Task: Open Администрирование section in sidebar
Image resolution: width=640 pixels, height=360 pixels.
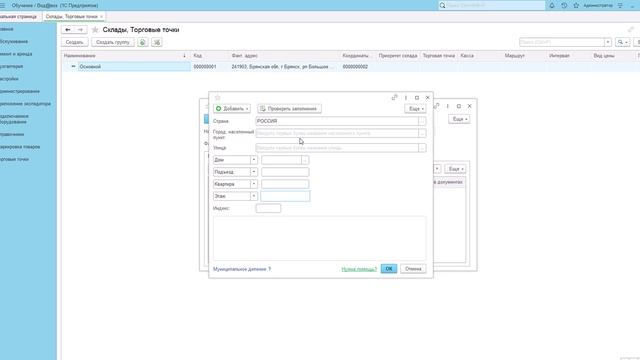Action: pyautogui.click(x=20, y=91)
